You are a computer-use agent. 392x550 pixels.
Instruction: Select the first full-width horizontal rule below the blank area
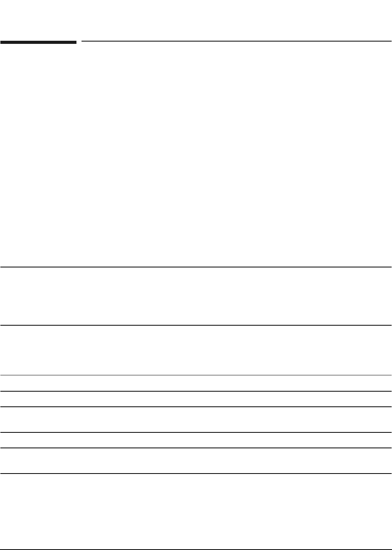coord(196,267)
